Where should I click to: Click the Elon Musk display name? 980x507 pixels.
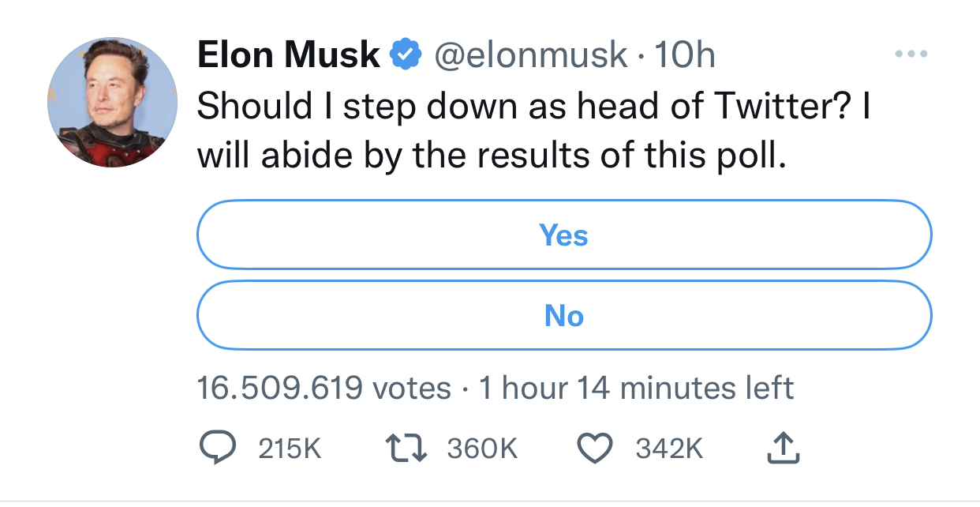click(x=288, y=55)
